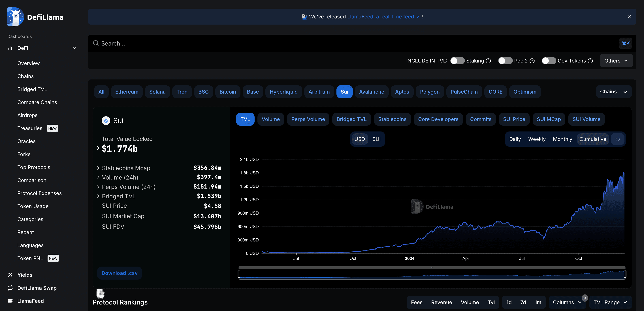The height and width of the screenshot is (311, 644).
Task: Select the Ethereum chain tab
Action: click(x=127, y=92)
